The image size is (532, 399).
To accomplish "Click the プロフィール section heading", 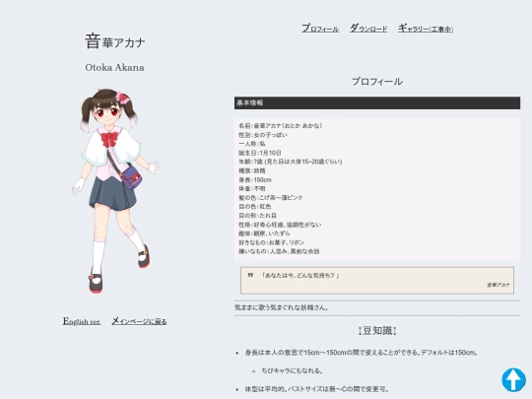I will pyautogui.click(x=377, y=82).
